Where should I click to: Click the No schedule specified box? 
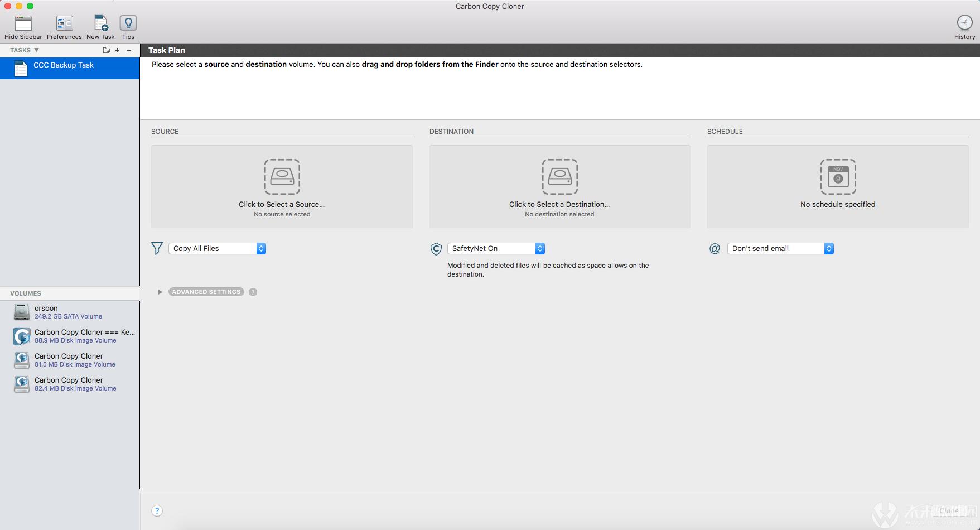click(837, 187)
